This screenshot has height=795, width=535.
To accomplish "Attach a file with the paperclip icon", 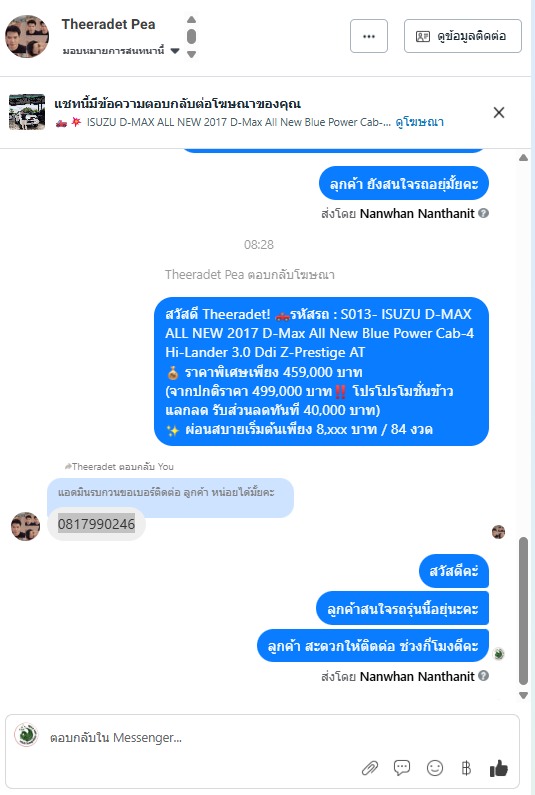I will pos(370,768).
